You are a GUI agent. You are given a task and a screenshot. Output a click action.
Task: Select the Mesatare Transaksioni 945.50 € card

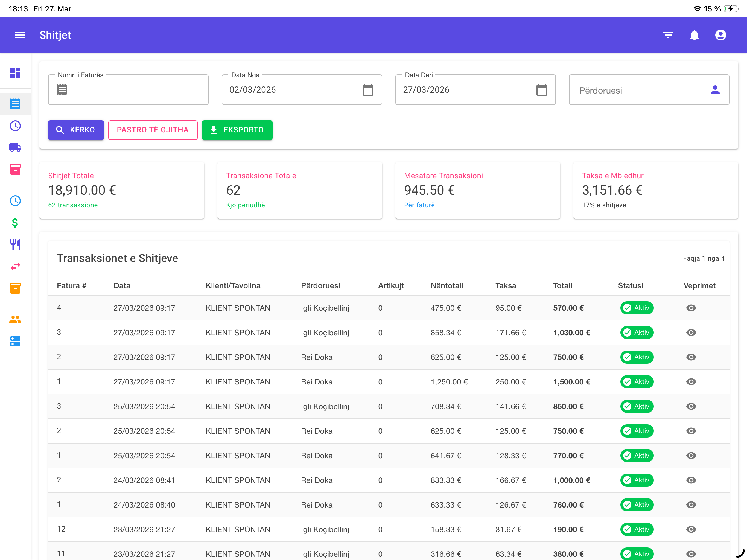[x=478, y=191]
